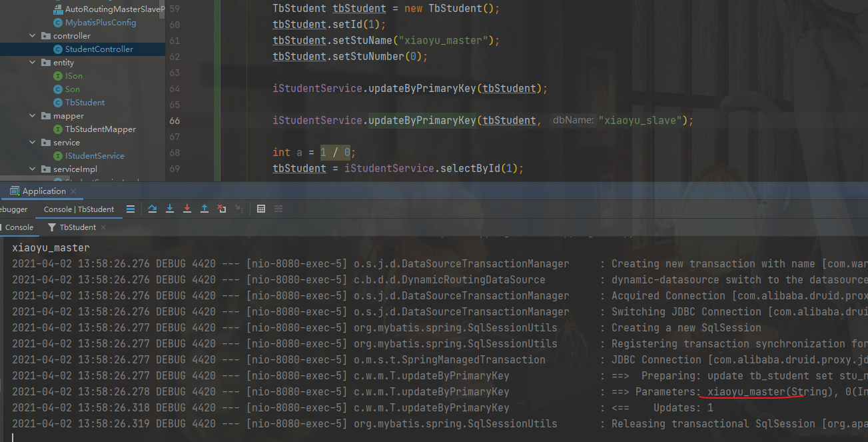Close the TbStudent filtered console tab
The height and width of the screenshot is (442, 868).
click(103, 227)
